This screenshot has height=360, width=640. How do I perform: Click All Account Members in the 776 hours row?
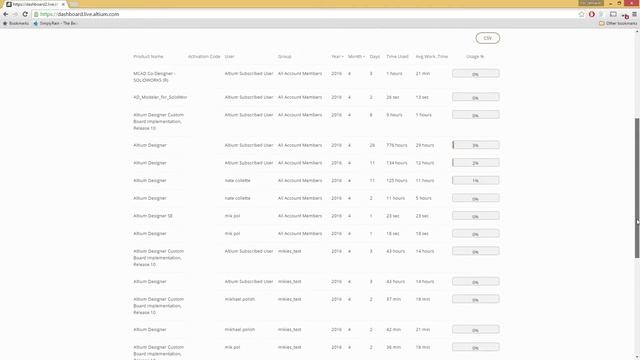[300, 145]
